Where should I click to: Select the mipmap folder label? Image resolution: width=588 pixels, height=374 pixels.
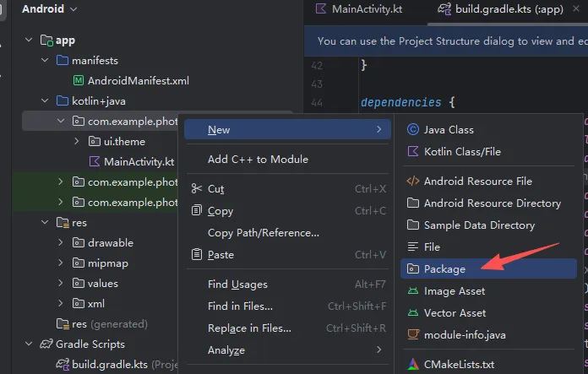pyautogui.click(x=108, y=263)
